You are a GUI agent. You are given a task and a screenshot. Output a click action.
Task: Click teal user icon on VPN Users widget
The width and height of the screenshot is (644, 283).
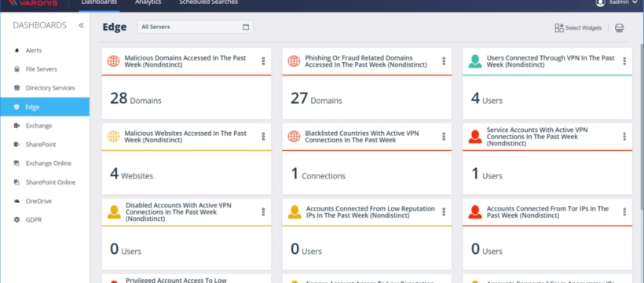pos(475,61)
